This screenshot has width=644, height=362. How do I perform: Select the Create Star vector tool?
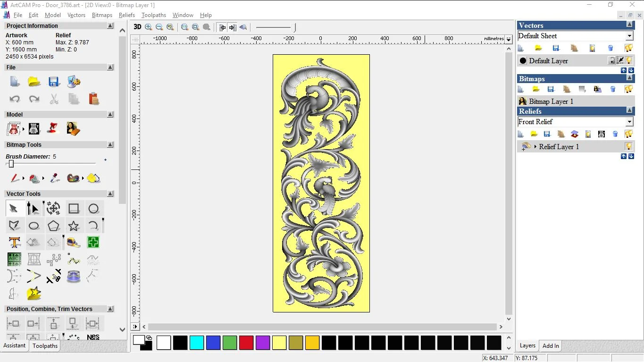click(74, 226)
